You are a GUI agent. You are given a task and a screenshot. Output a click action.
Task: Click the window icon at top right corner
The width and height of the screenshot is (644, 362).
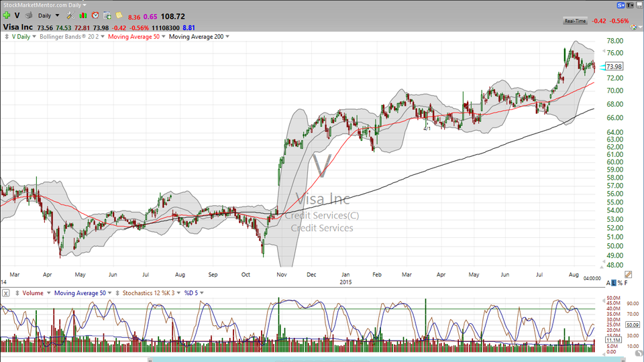(x=639, y=5)
